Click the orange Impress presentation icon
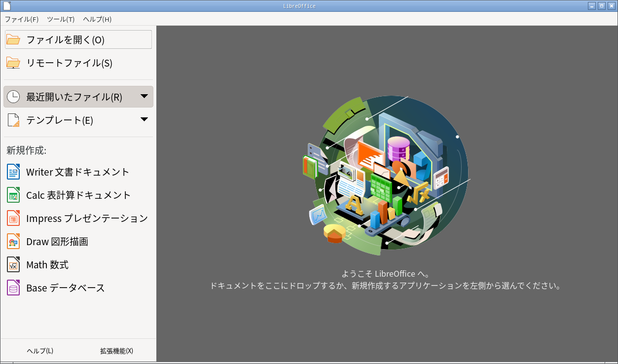The height and width of the screenshot is (364, 618). 13,218
